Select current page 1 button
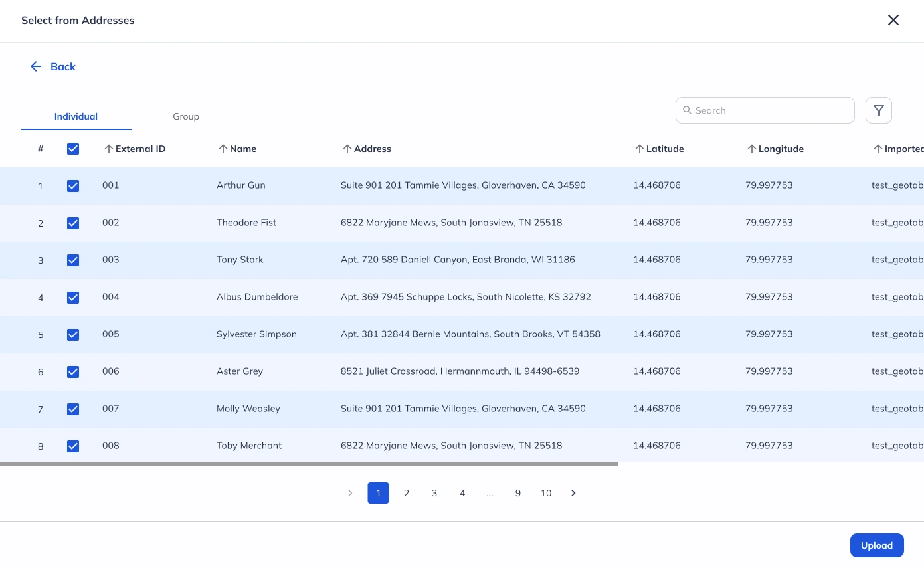924x574 pixels. 378,493
